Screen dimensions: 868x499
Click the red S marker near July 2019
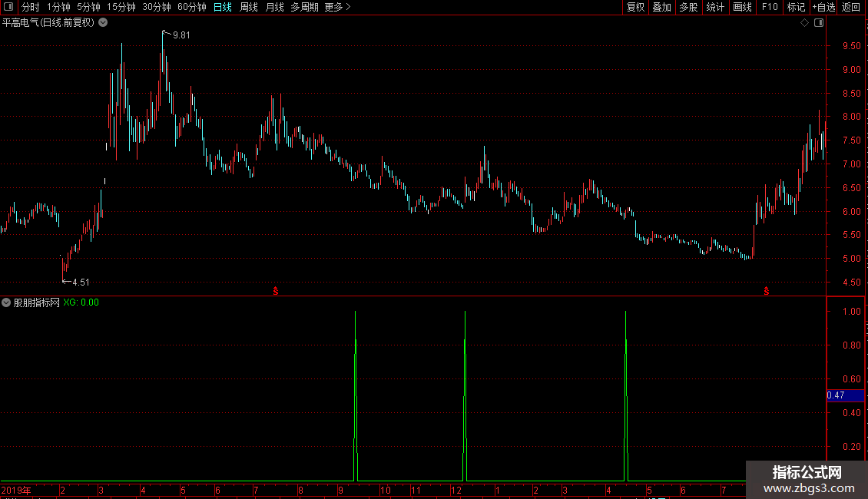point(275,291)
